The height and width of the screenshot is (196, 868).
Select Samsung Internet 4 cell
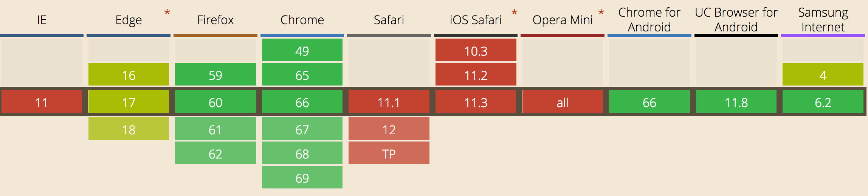pos(823,74)
